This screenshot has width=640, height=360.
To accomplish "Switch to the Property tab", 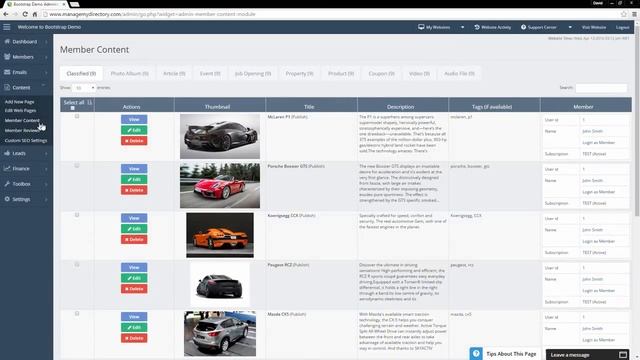I will pyautogui.click(x=299, y=73).
